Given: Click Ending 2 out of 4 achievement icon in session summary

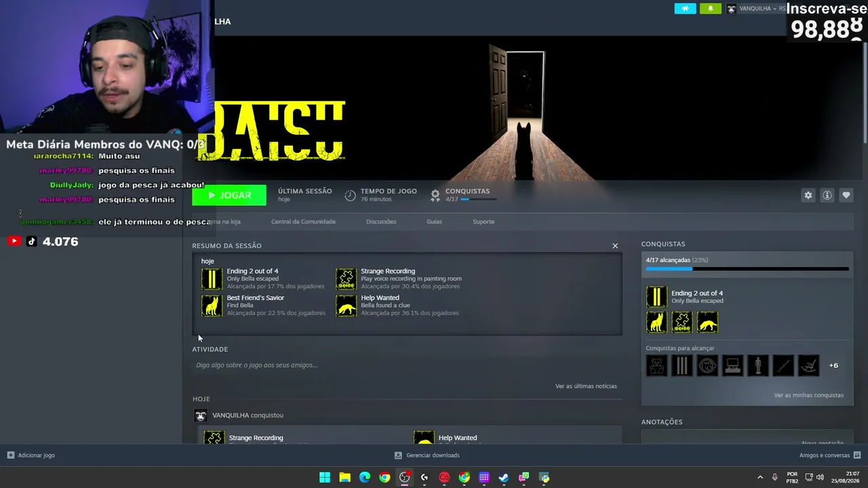Looking at the screenshot, I should [212, 279].
